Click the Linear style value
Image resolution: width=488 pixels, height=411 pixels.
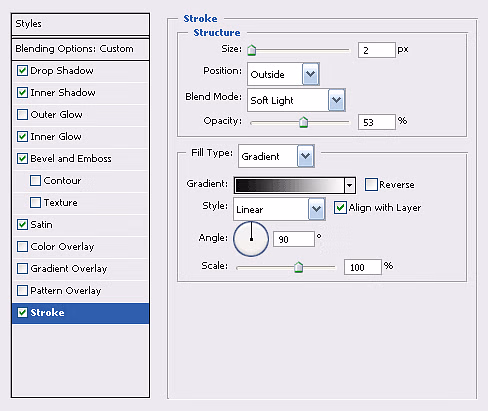point(249,210)
